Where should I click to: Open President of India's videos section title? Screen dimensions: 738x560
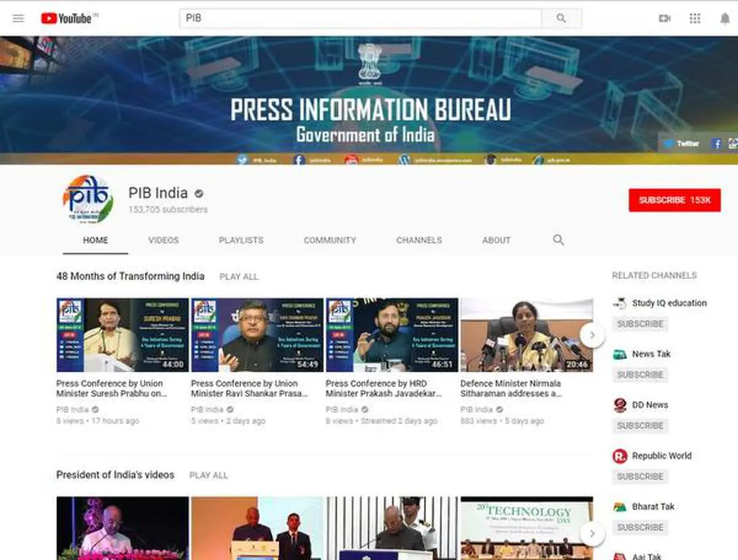(x=115, y=475)
